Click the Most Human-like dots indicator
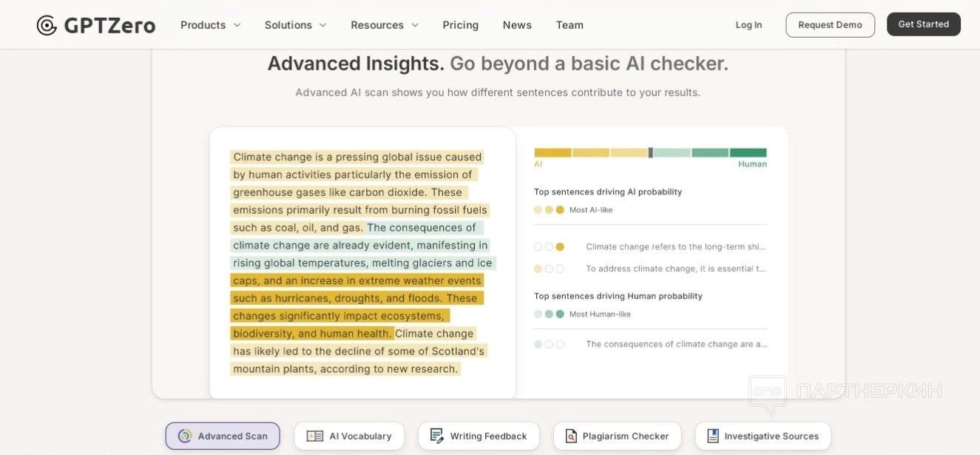 click(x=549, y=314)
